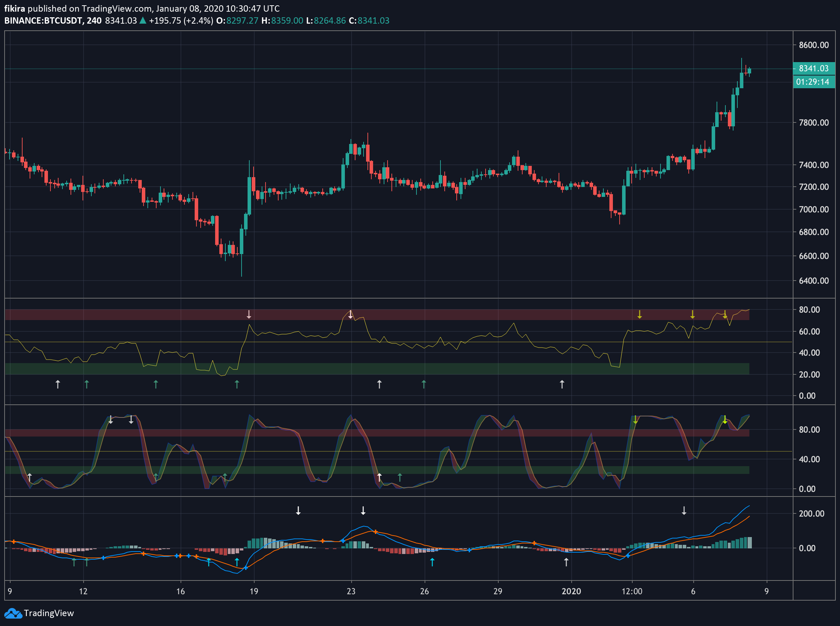This screenshot has height=626, width=840.
Task: Click the 7800.00 price axis label
Action: point(814,123)
